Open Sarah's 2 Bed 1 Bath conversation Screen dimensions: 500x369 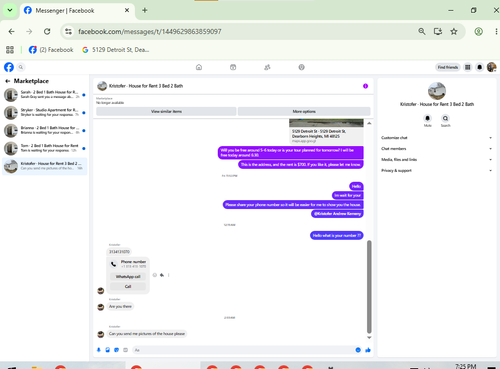pos(45,95)
